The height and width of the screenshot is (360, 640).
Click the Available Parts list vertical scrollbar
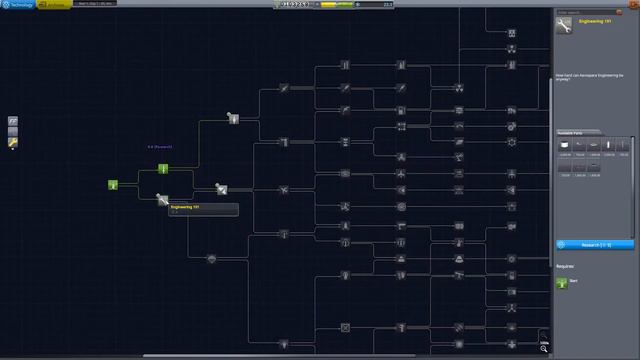(633, 187)
